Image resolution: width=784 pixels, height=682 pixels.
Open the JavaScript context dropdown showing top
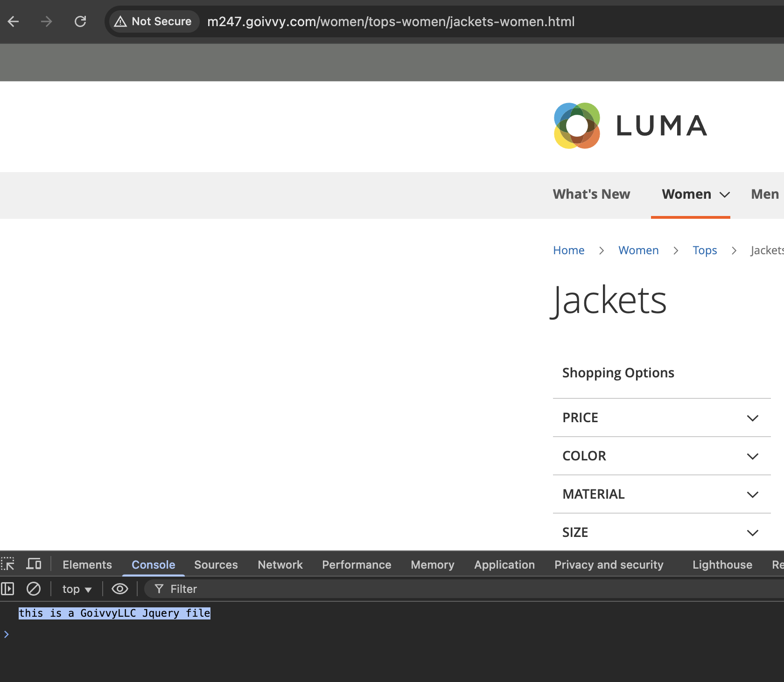76,589
